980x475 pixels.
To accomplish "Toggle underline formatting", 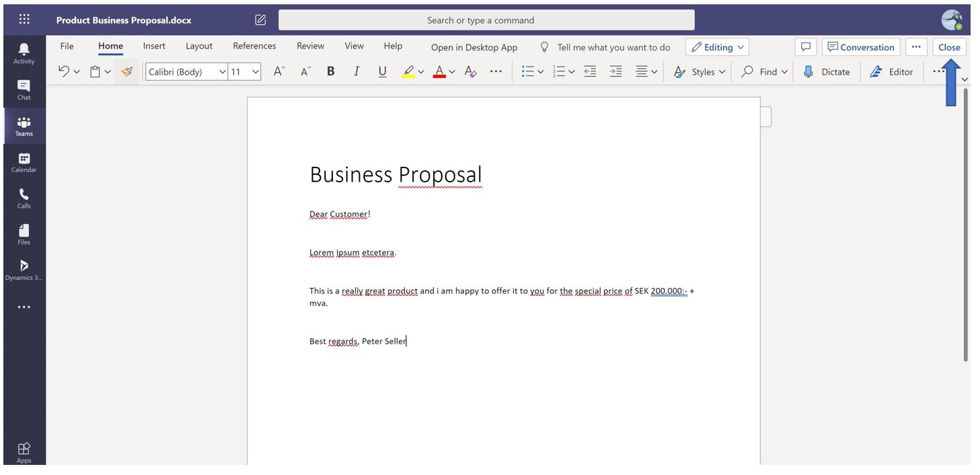I will point(382,71).
